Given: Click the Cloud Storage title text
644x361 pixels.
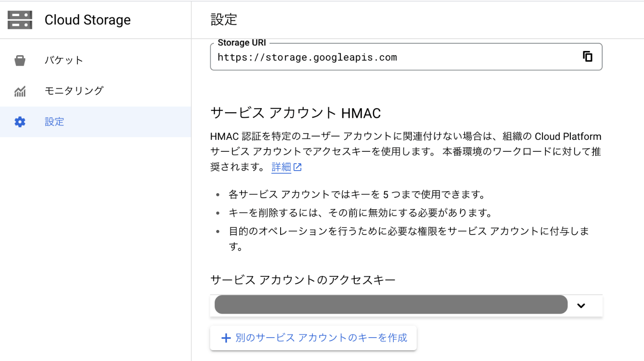Looking at the screenshot, I should (87, 20).
